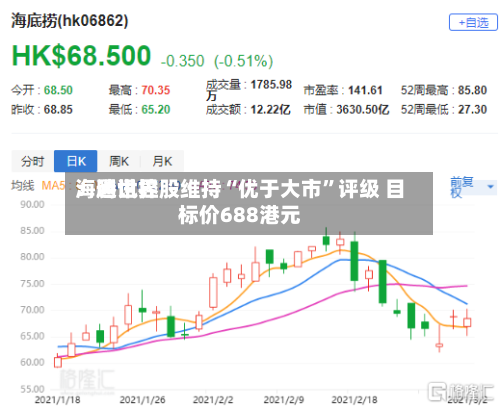Click the 今开 value 68.50
This screenshot has width=500, height=408.
pos(58,90)
